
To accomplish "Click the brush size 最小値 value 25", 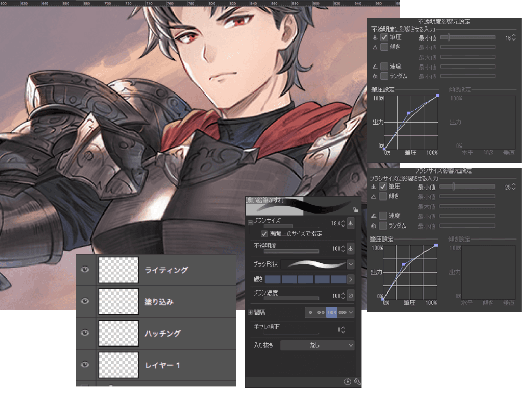I will 508,187.
